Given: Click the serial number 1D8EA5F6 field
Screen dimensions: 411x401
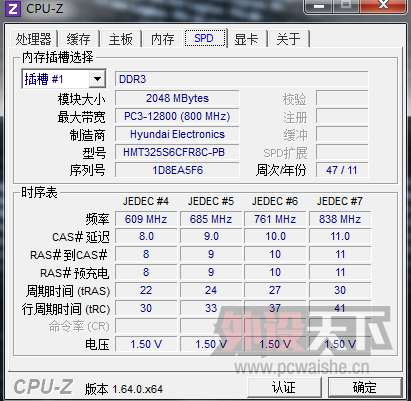Looking at the screenshot, I should (177, 170).
